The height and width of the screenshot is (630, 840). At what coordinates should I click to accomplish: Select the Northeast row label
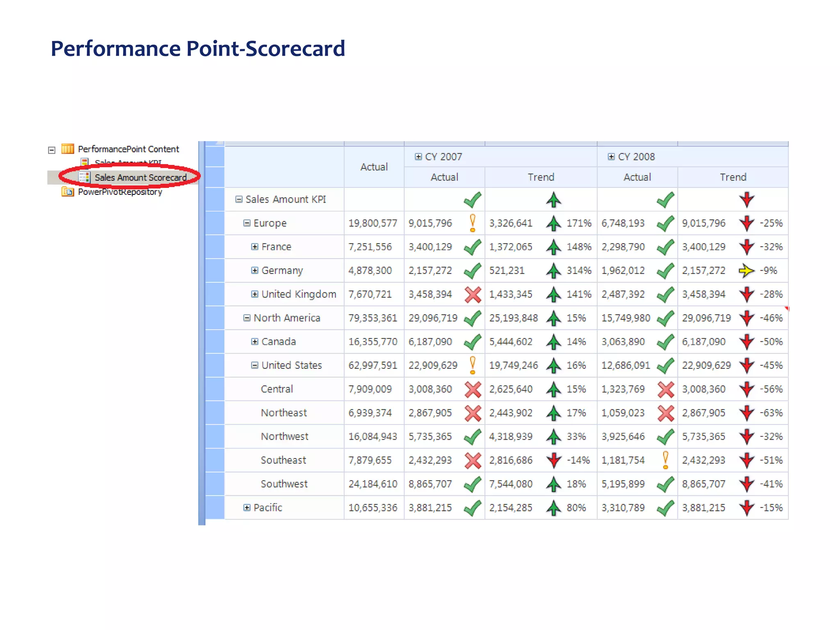coord(284,413)
